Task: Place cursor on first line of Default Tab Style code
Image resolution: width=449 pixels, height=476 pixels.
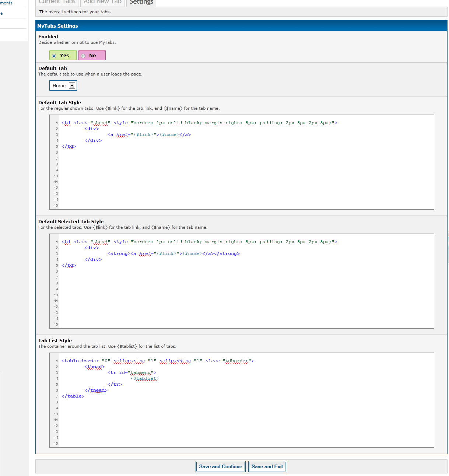Action: pyautogui.click(x=199, y=123)
